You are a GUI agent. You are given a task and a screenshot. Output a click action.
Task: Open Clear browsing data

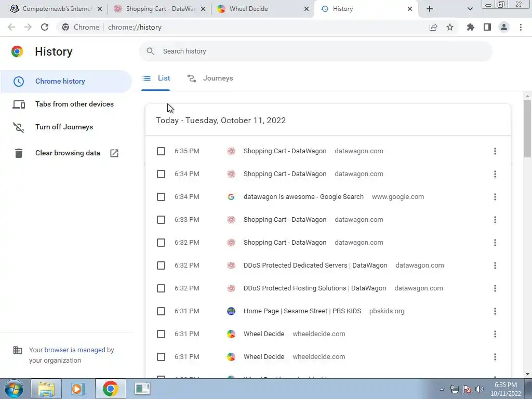pos(66,153)
